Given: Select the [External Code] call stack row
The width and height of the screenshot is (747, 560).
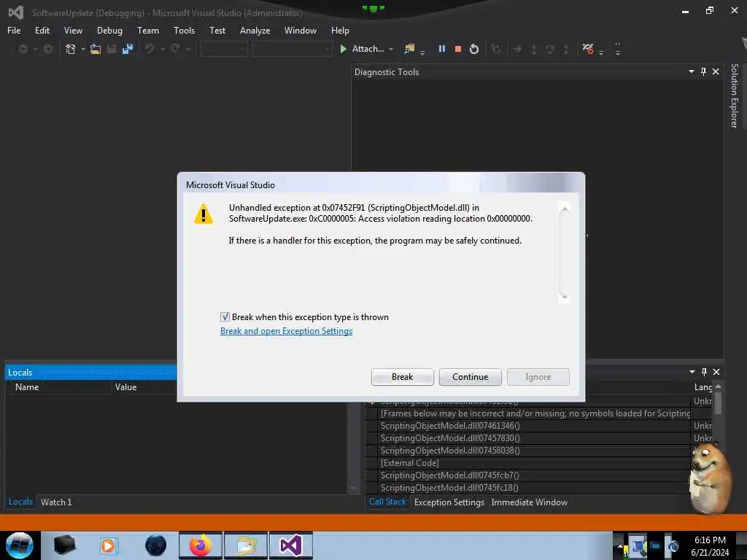Looking at the screenshot, I should tap(410, 463).
